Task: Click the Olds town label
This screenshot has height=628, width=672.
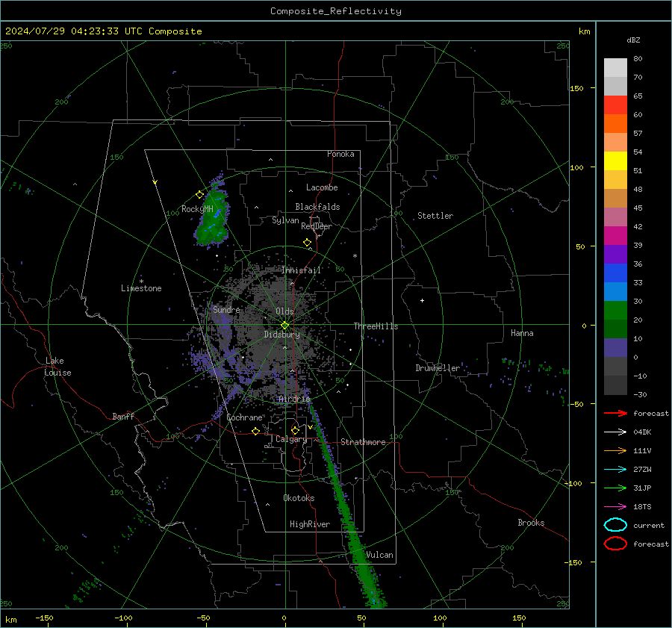Action: coord(284,311)
